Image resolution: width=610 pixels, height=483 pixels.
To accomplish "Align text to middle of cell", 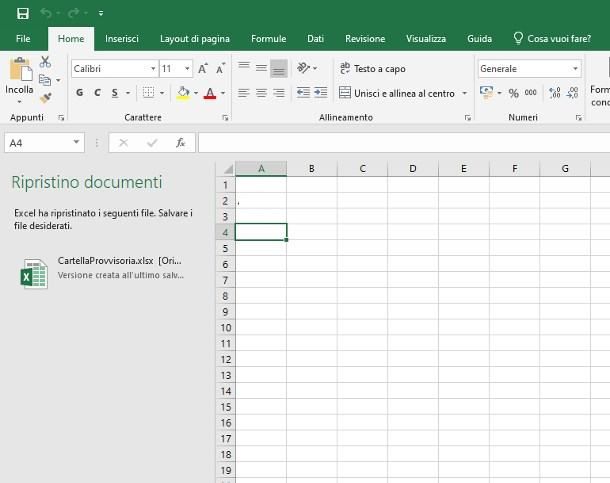I will point(261,69).
